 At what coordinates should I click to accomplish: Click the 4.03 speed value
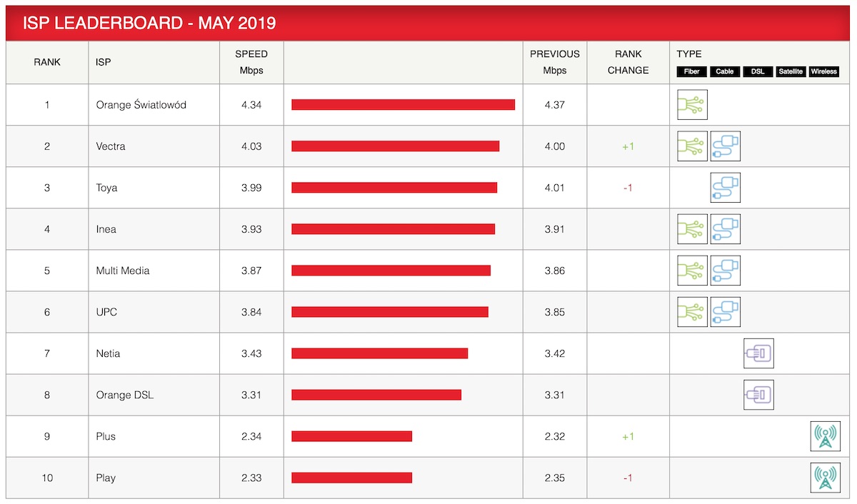pos(251,146)
